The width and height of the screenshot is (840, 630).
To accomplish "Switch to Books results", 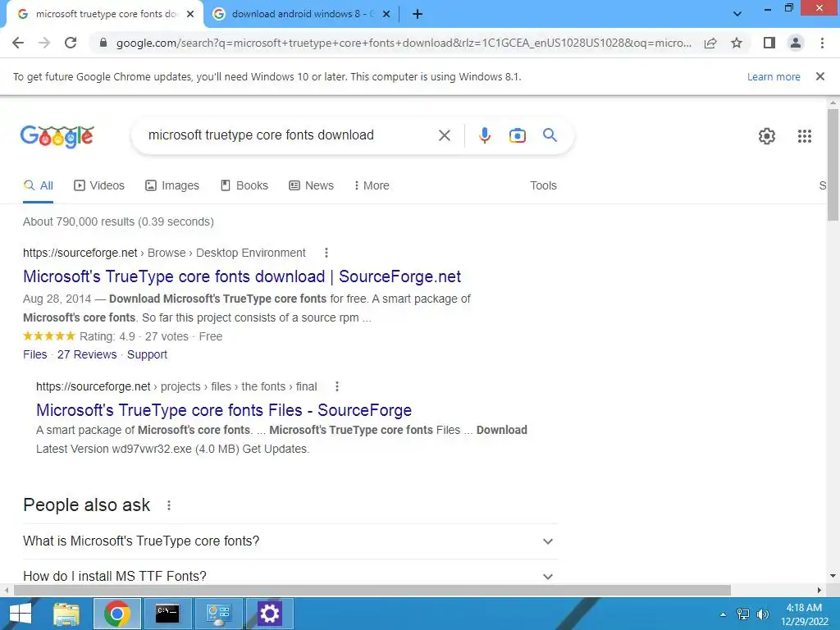I will point(244,185).
